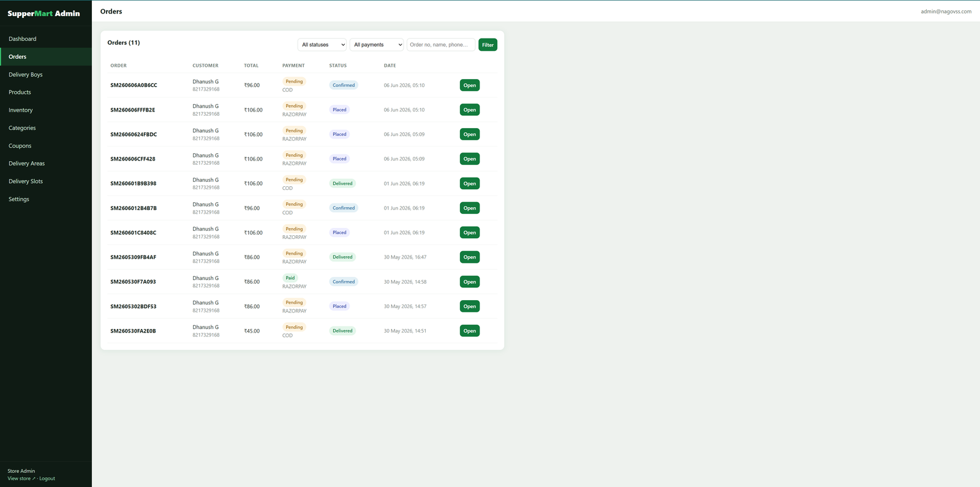The height and width of the screenshot is (487, 980).
Task: Click the admin@nagovss.com account email
Action: point(946,11)
